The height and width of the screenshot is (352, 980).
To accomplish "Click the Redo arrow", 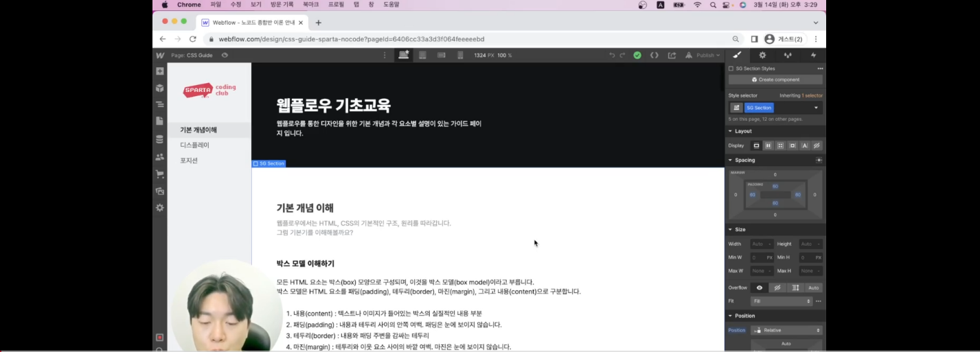I will (x=623, y=55).
